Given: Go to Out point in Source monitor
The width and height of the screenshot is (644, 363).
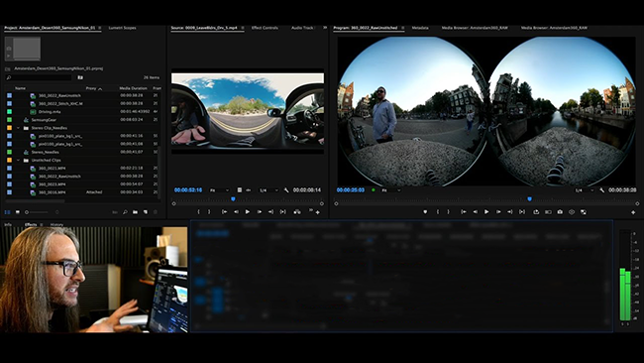Looking at the screenshot, I should (270, 211).
